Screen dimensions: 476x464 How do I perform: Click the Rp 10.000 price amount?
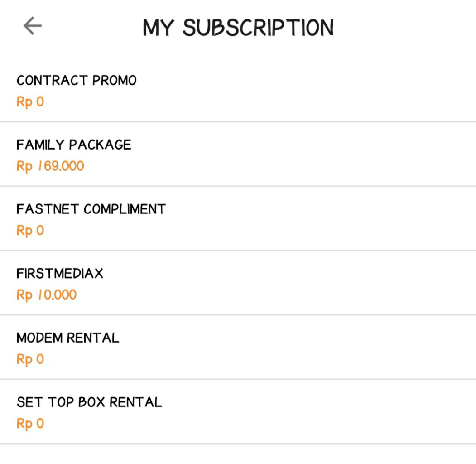coord(47,295)
